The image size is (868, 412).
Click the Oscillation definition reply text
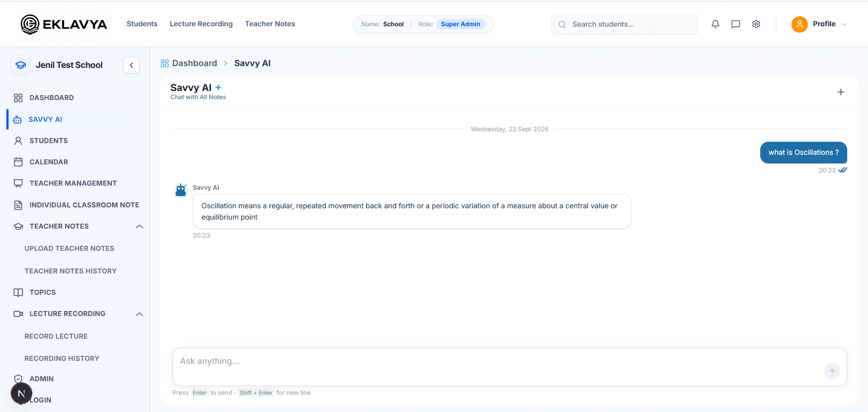(409, 211)
